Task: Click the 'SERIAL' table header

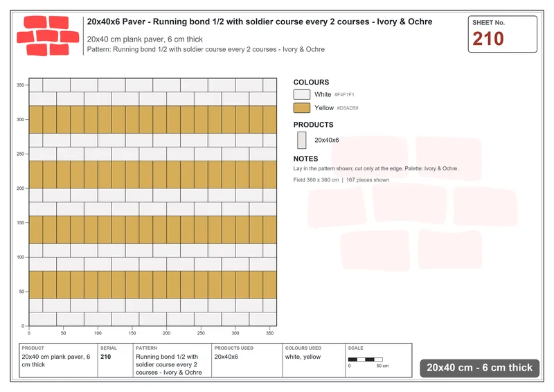Action: [109, 348]
